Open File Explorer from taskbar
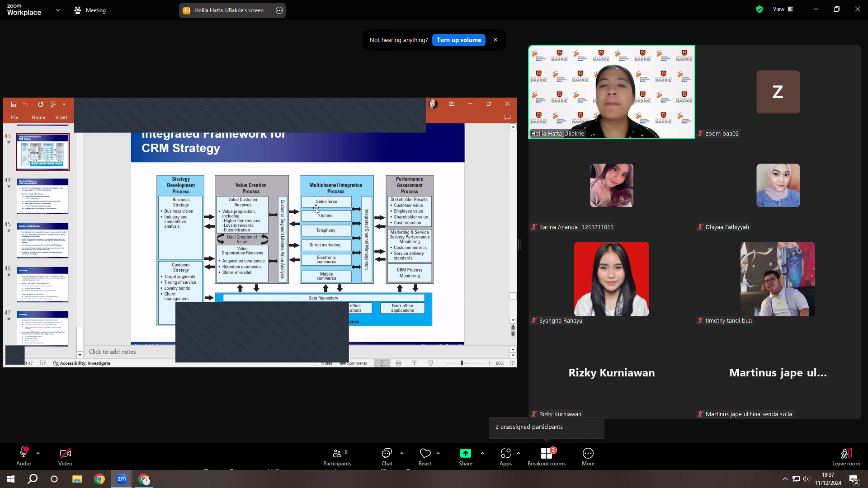868x488 pixels. coord(77,479)
